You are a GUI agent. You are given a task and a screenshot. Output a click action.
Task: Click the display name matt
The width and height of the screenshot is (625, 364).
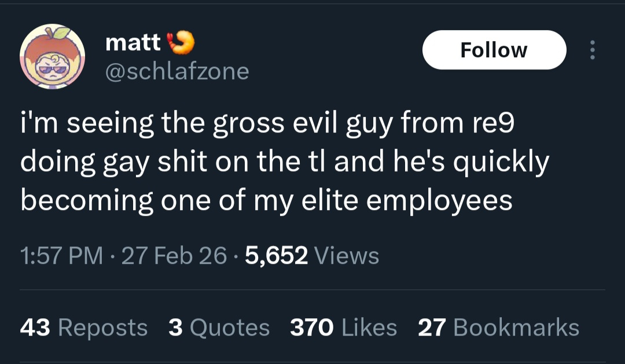pos(133,43)
